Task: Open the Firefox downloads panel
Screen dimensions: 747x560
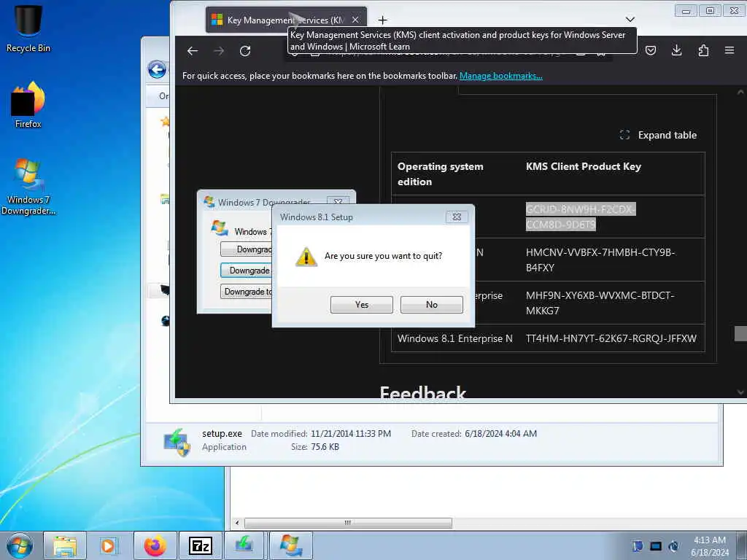Action: point(676,50)
